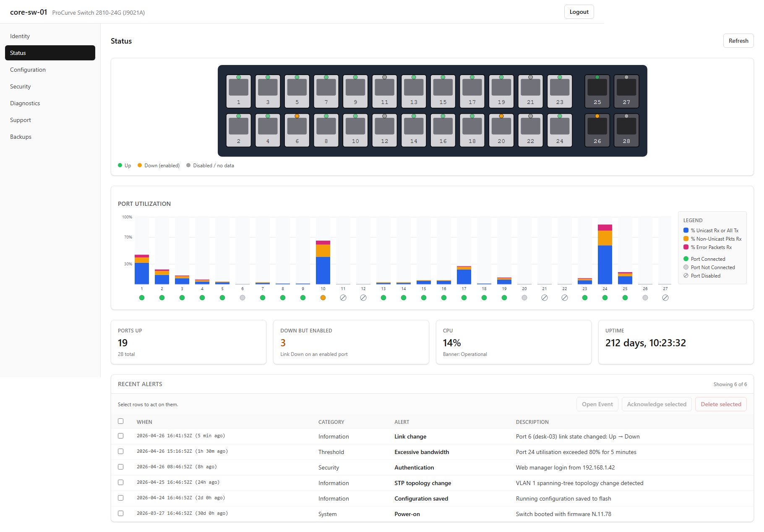764x532 pixels.
Task: Check the STP topology change alert row
Action: (121, 483)
